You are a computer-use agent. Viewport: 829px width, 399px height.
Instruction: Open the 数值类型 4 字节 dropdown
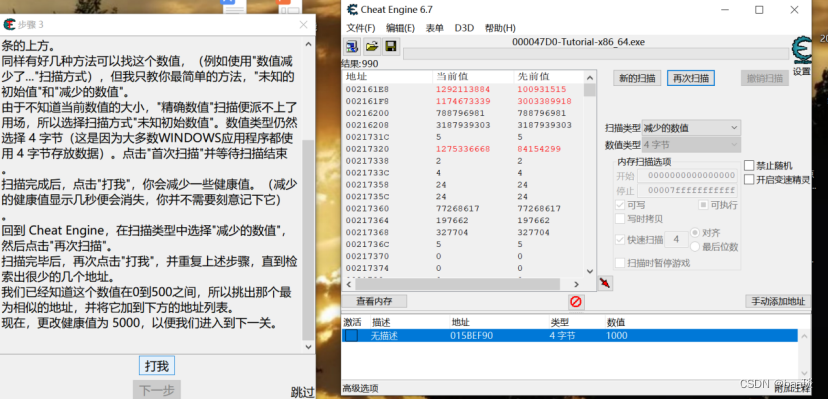[x=691, y=145]
